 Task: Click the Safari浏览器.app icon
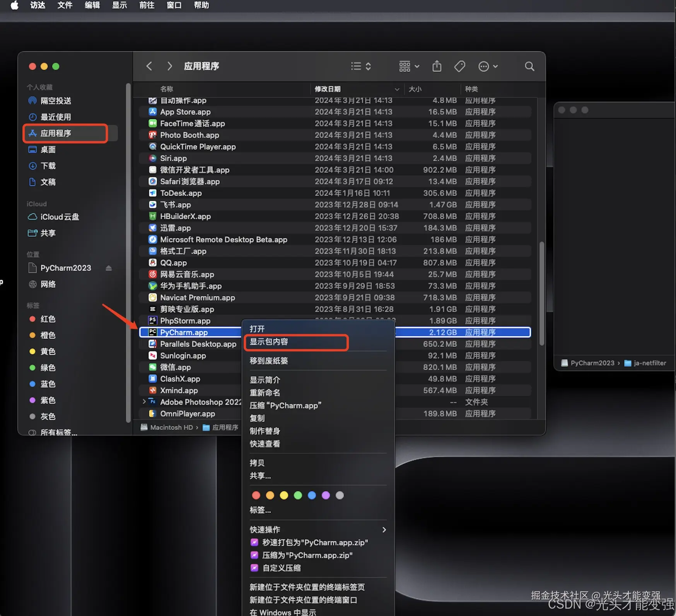click(153, 181)
